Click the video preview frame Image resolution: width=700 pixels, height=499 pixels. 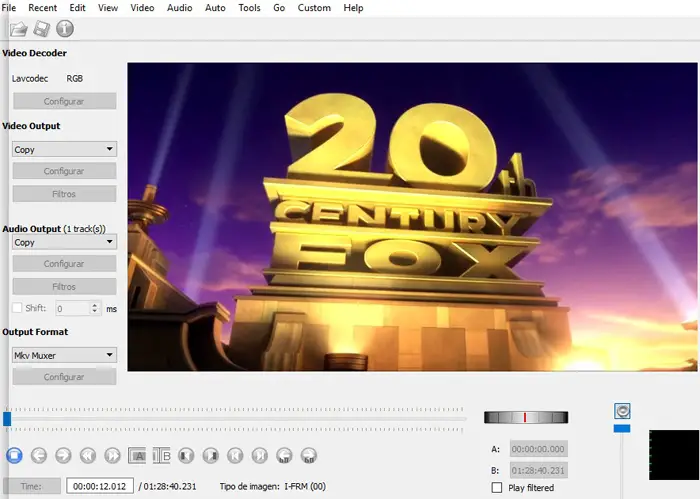point(412,217)
